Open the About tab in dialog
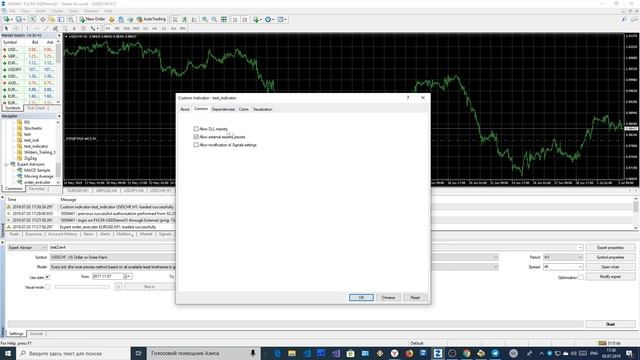This screenshot has width=640, height=360. tap(185, 109)
